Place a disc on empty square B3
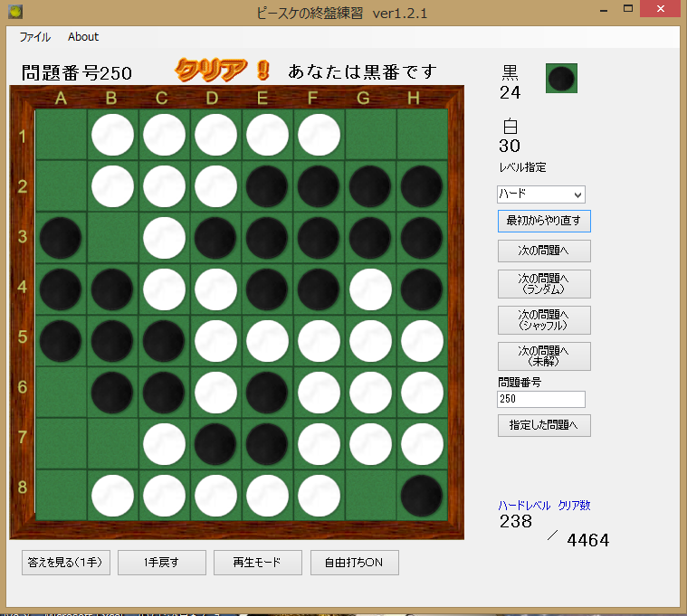Viewport: 687px width, 616px height. coord(112,238)
